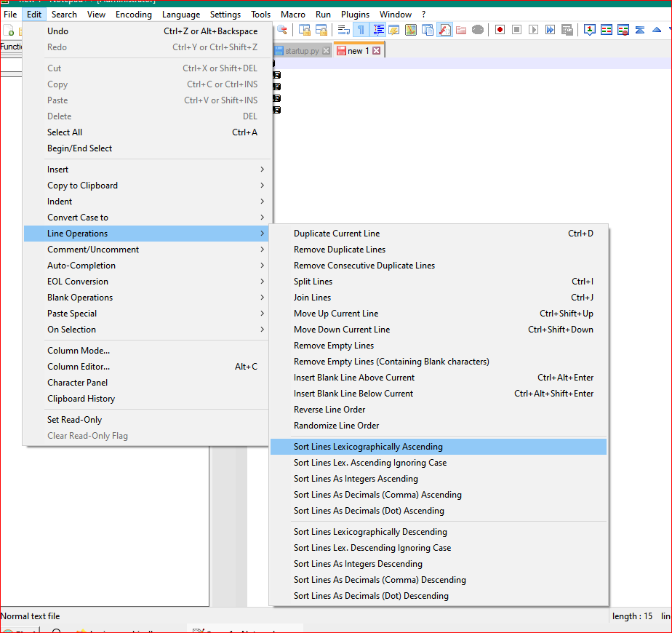Open the Encoding menu

coord(134,14)
